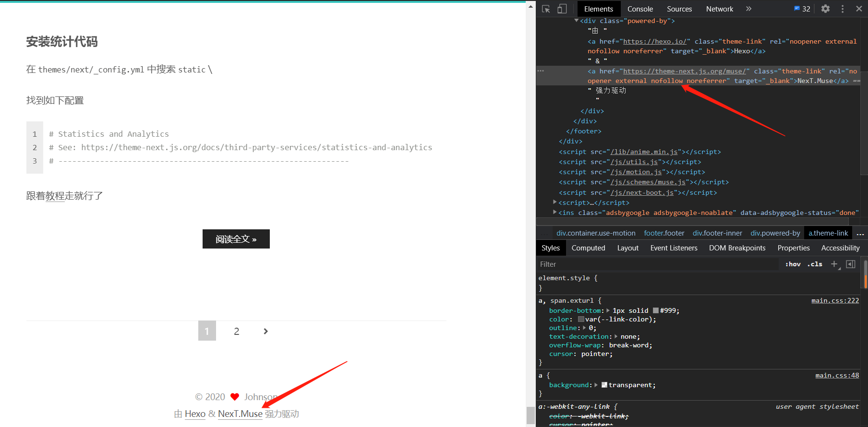Open the DevTools kebab menu
The image size is (868, 427).
click(x=843, y=9)
